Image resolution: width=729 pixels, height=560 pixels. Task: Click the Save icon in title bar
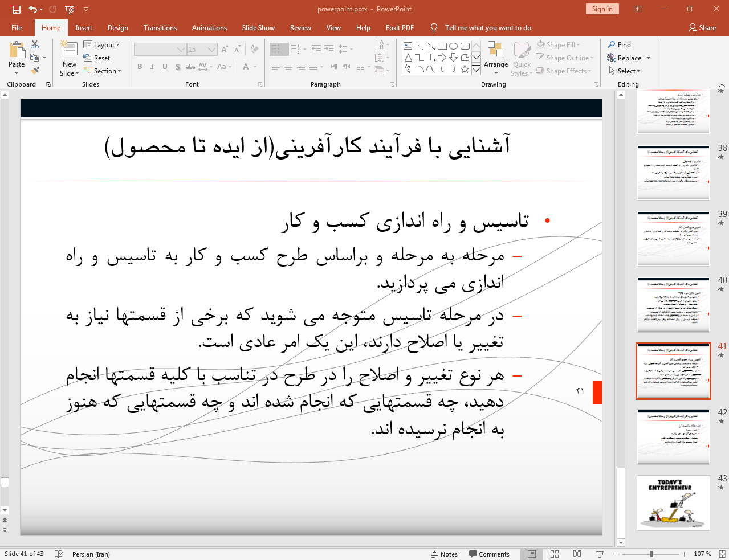tap(16, 9)
